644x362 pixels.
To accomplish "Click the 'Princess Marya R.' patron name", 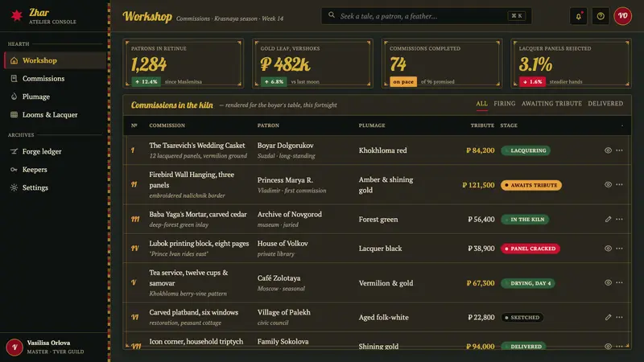I will [x=285, y=179].
